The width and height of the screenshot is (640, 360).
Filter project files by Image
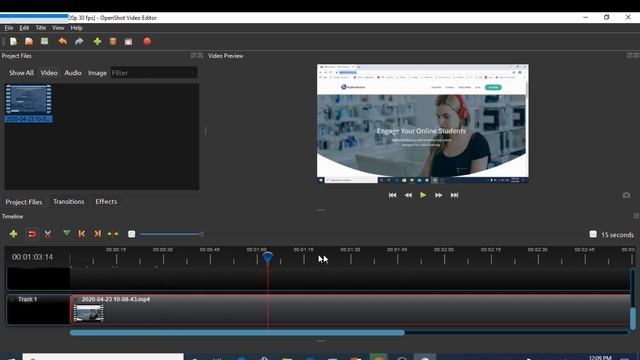(97, 73)
